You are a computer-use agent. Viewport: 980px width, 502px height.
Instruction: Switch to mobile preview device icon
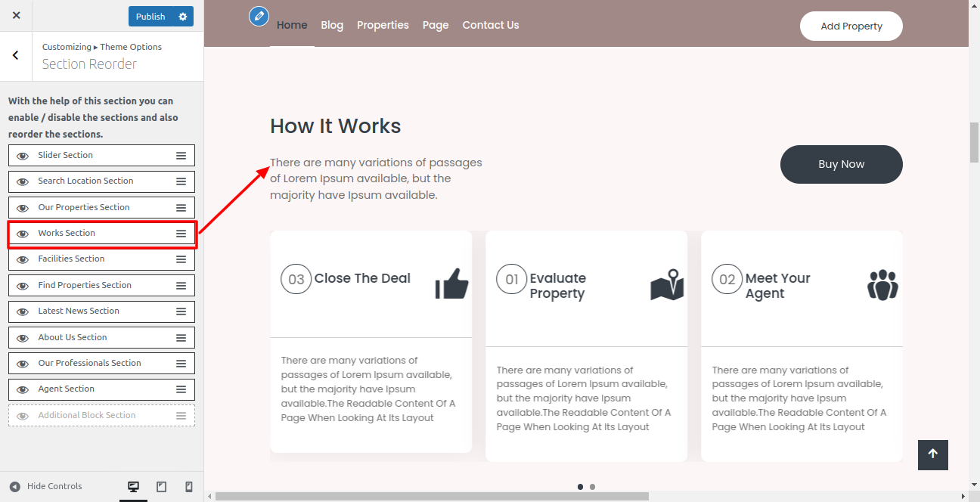coord(189,487)
